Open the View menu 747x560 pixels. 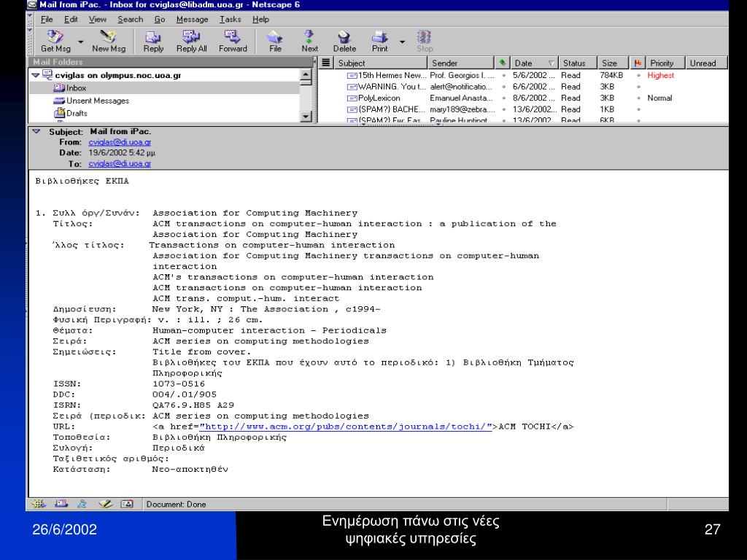(97, 19)
